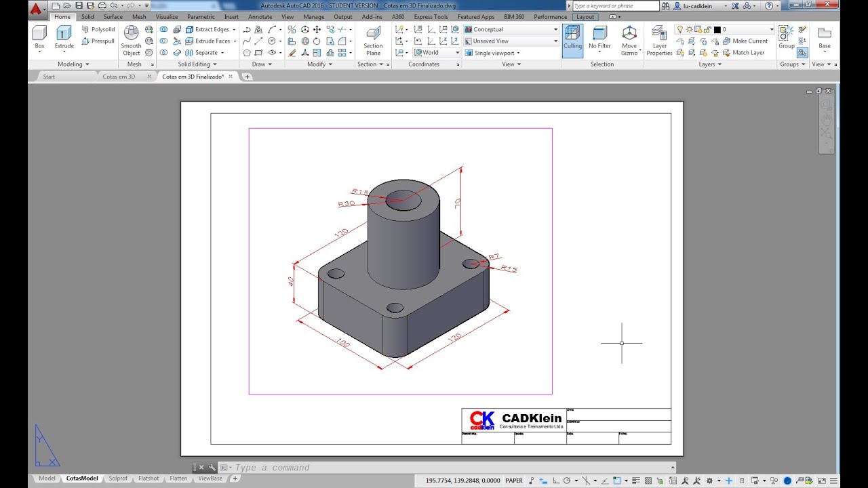868x488 pixels.
Task: Open the Layer Properties manager
Action: [x=659, y=41]
